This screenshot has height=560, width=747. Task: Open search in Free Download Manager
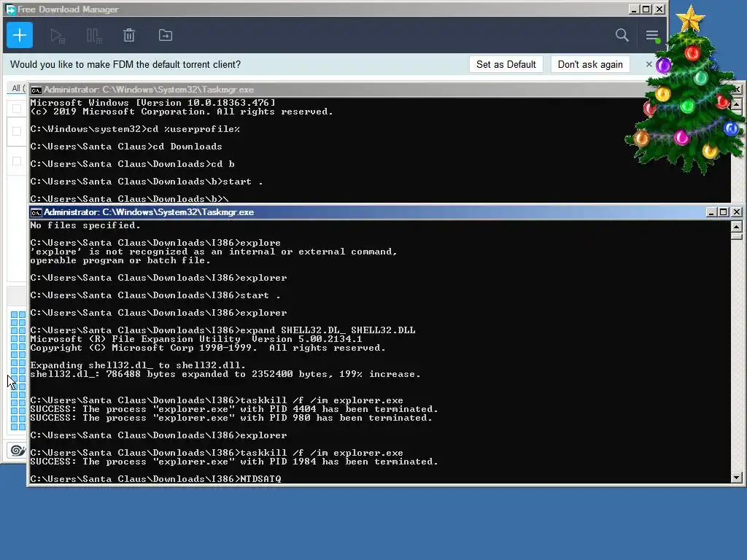pyautogui.click(x=622, y=35)
